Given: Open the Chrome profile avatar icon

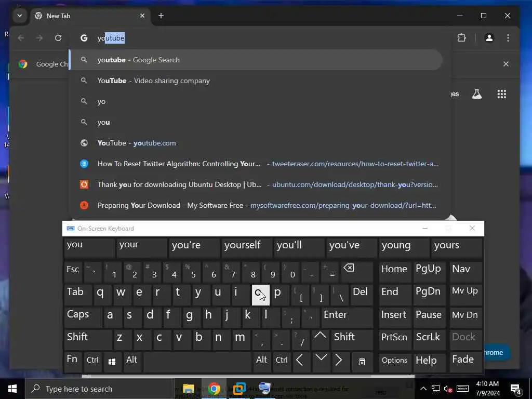Looking at the screenshot, I should [489, 37].
